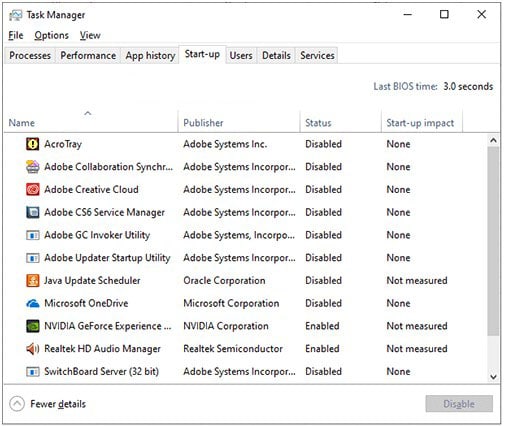Open the Options menu
This screenshot has width=505, height=426.
click(51, 35)
